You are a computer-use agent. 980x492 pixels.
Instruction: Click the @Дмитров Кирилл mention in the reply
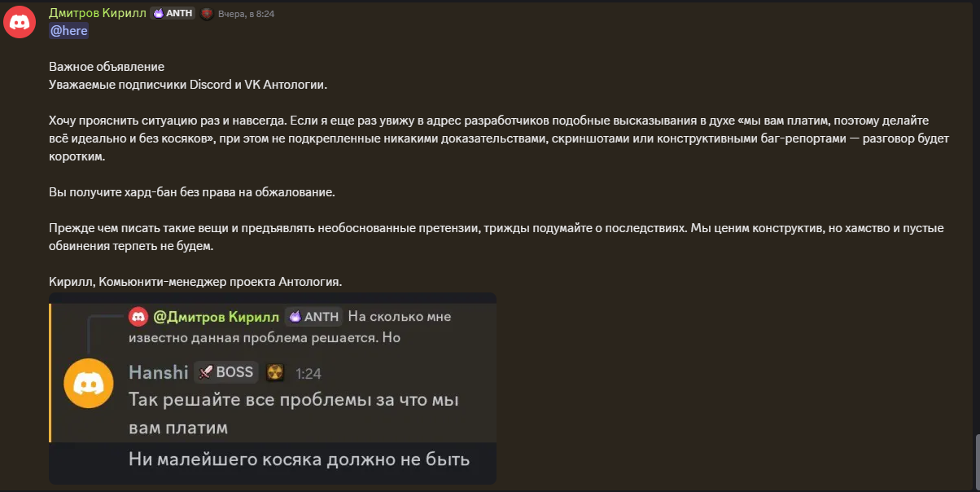[216, 316]
